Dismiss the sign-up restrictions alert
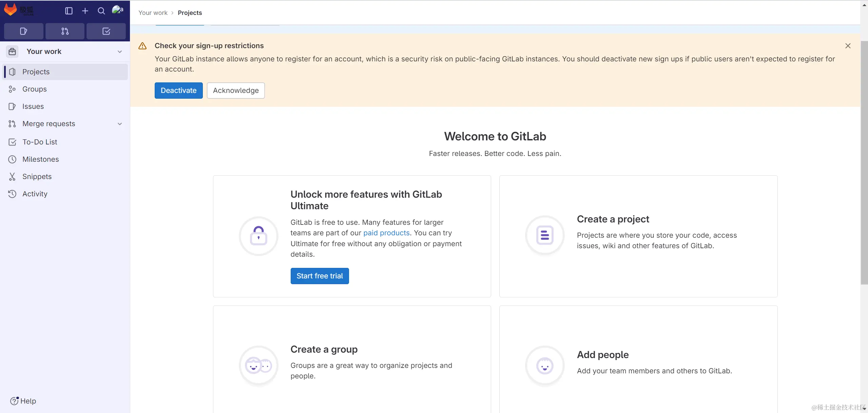The image size is (868, 413). [x=848, y=46]
